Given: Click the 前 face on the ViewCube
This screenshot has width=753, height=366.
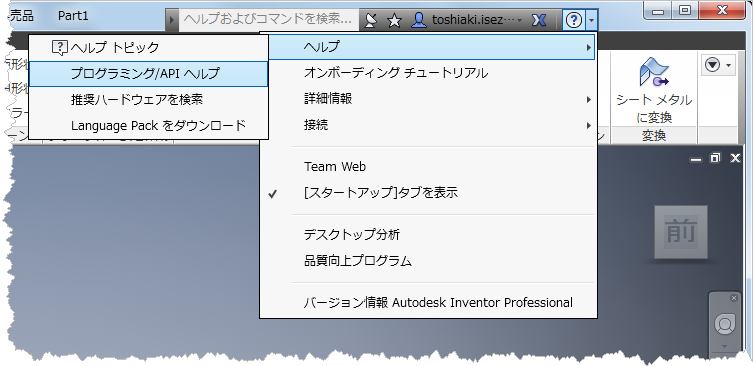Looking at the screenshot, I should click(x=681, y=232).
